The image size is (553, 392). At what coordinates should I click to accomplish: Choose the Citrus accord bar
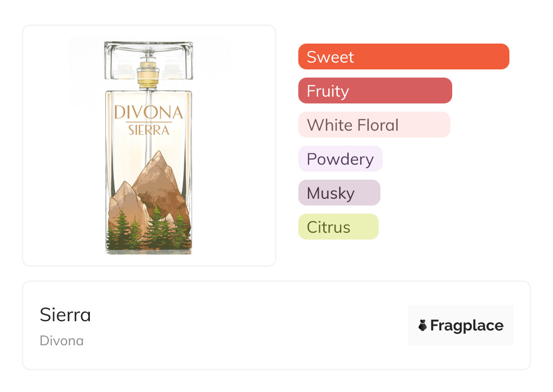tap(338, 227)
